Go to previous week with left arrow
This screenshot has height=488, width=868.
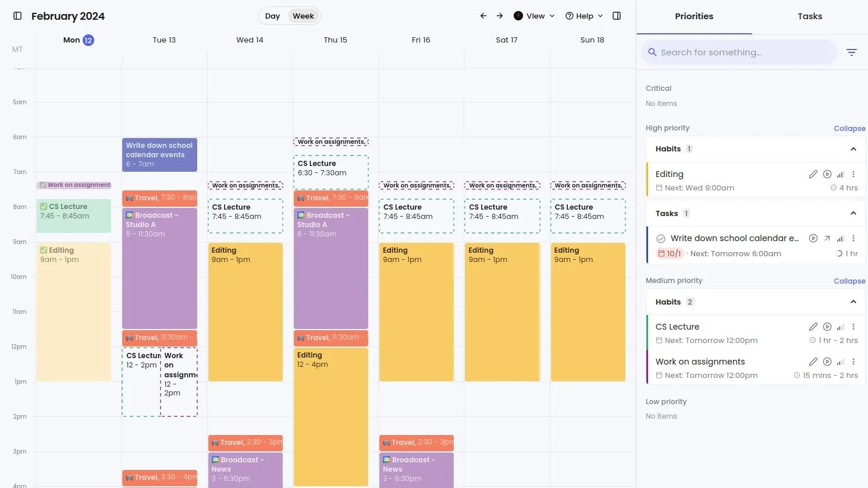pos(483,16)
